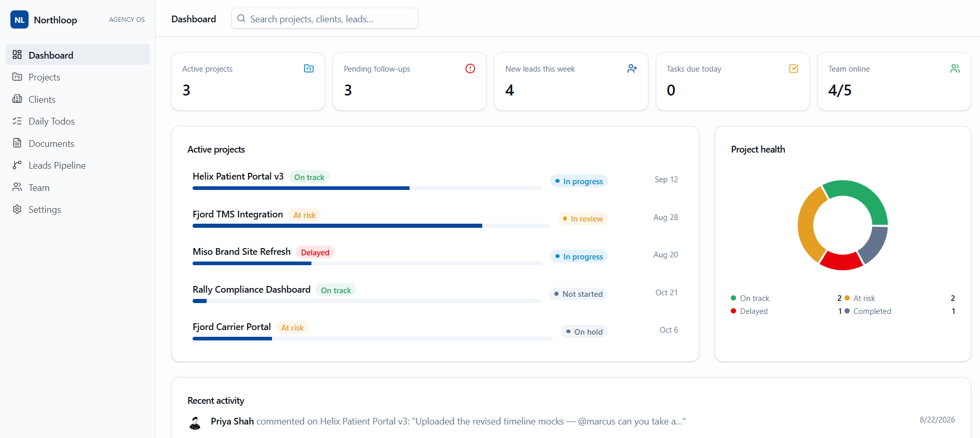
Task: Click the Fjord Carrier Portal progress bar
Action: (373, 339)
